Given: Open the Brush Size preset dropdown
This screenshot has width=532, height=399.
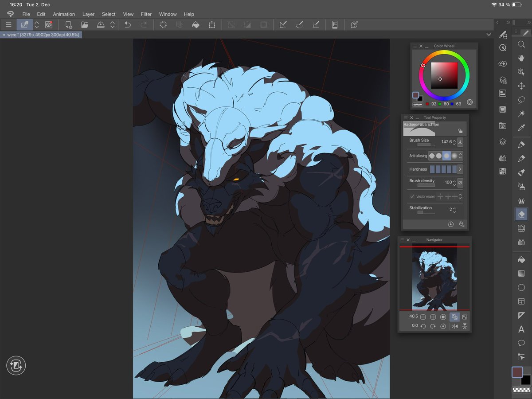Looking at the screenshot, I should coord(460,142).
